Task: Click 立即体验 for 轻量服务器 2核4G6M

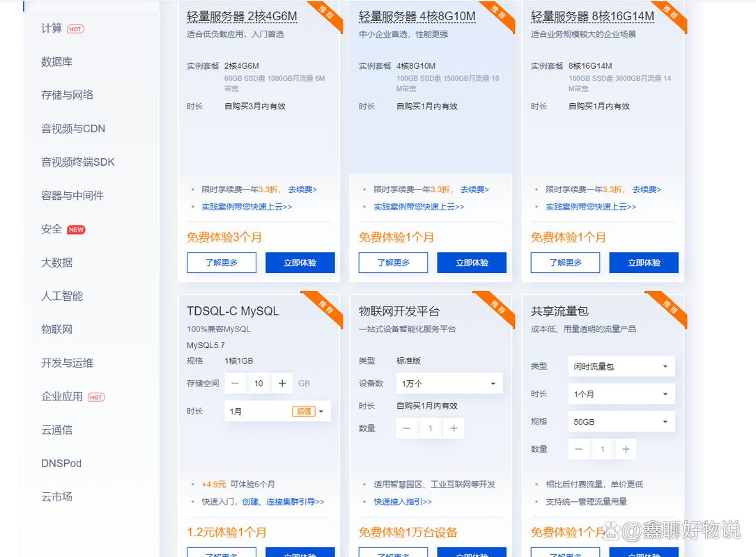Action: [300, 262]
